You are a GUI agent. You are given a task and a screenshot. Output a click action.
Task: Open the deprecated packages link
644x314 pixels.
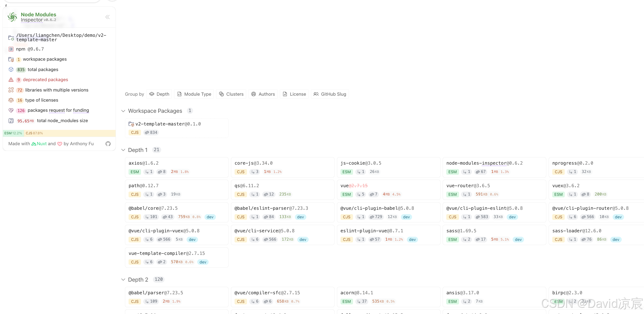coord(45,80)
